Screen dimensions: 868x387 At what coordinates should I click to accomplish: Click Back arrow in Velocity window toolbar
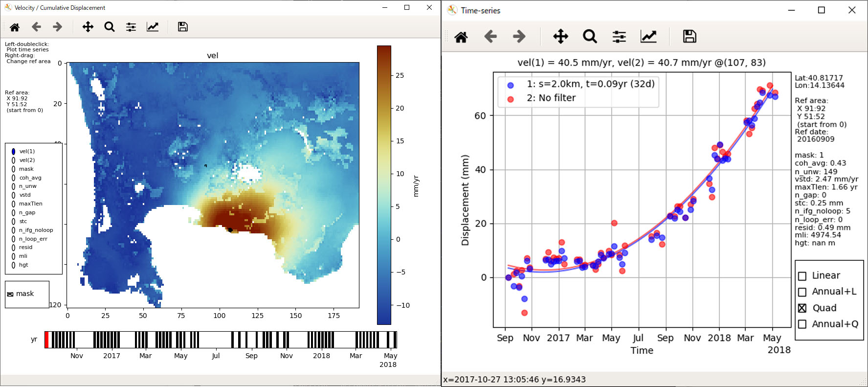click(x=36, y=27)
